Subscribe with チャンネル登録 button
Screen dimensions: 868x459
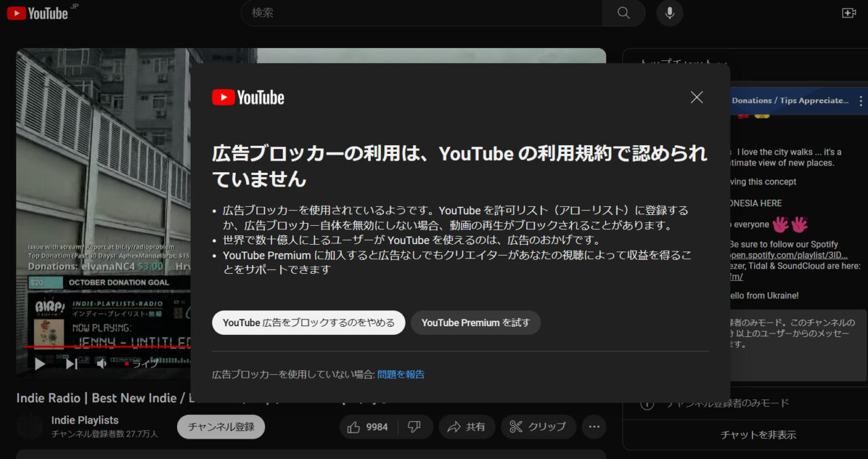pos(221,426)
